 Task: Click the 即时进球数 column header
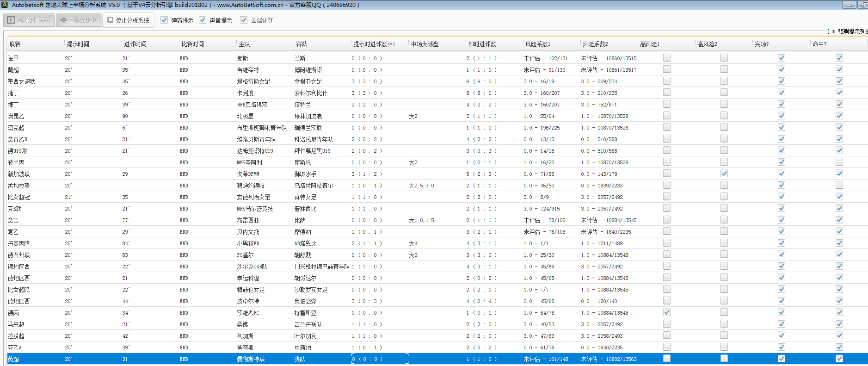pos(482,44)
